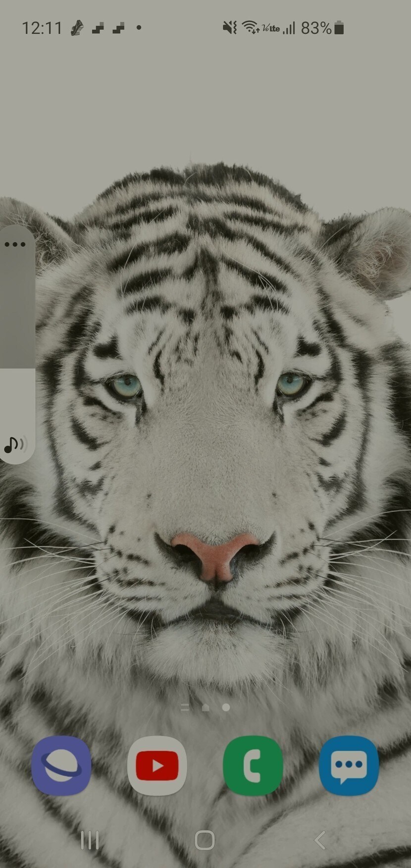Tap the 12:11 clock in status bar
411x868 pixels.
point(42,28)
